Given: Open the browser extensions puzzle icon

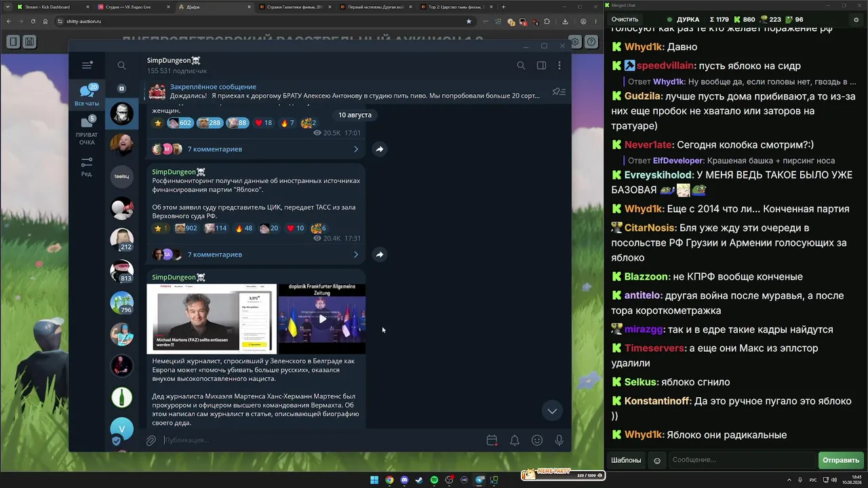Looking at the screenshot, I should tap(548, 21).
